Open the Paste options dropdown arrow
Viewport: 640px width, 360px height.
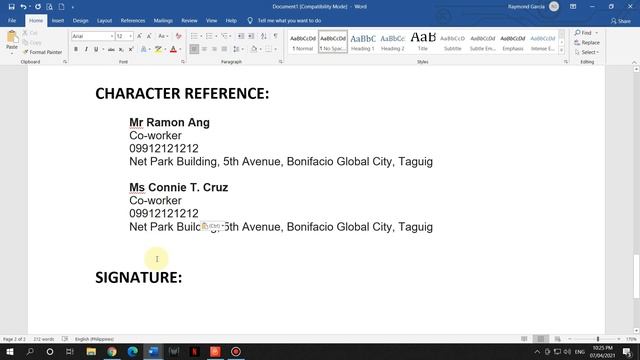(x=12, y=53)
